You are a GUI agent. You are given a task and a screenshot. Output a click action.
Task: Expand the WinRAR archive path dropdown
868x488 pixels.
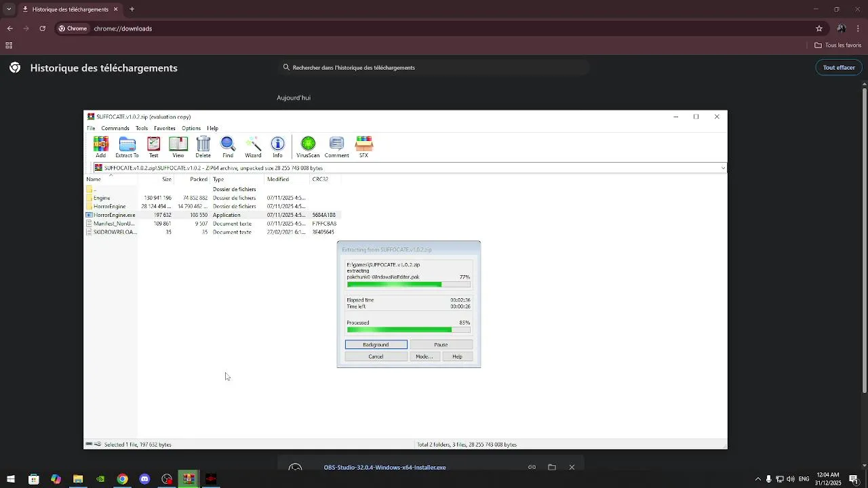723,168
